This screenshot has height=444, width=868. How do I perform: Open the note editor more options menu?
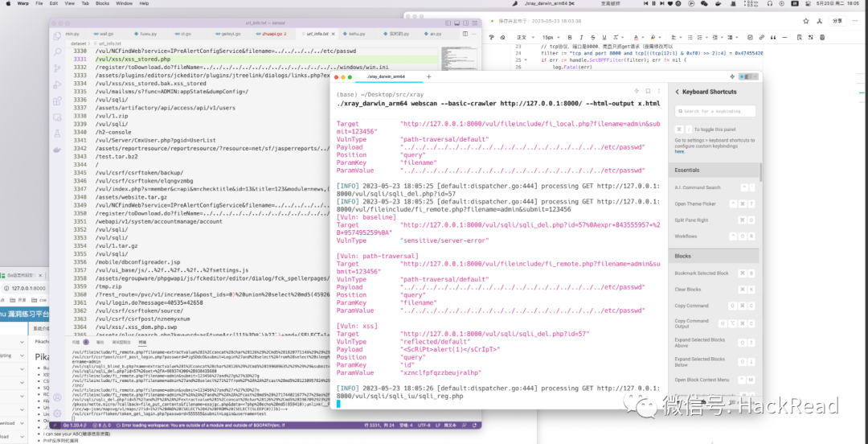coord(855,21)
